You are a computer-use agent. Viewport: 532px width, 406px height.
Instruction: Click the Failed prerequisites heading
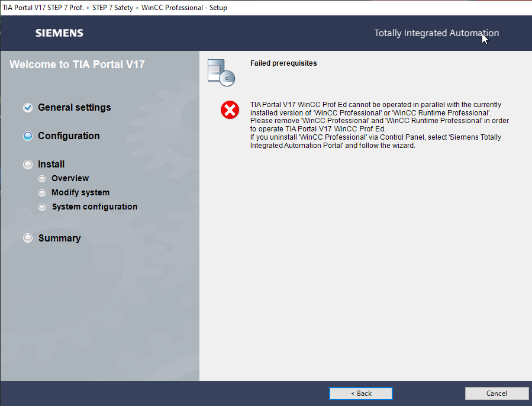click(x=283, y=63)
